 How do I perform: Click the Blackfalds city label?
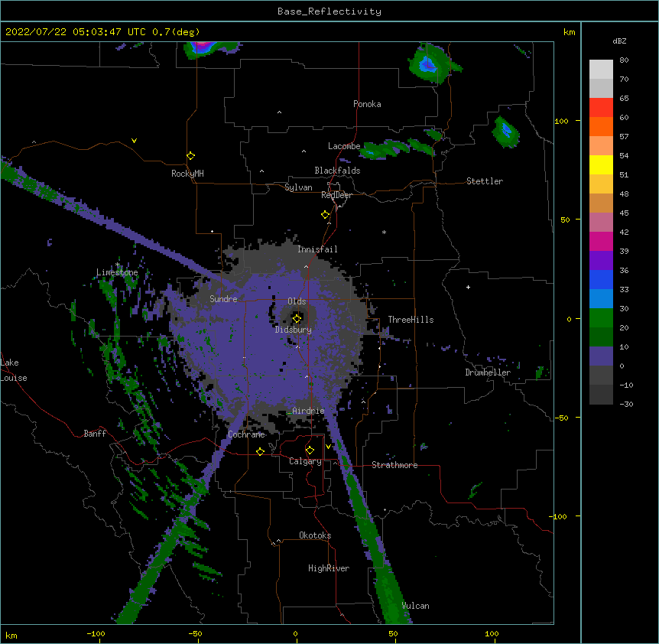(337, 171)
